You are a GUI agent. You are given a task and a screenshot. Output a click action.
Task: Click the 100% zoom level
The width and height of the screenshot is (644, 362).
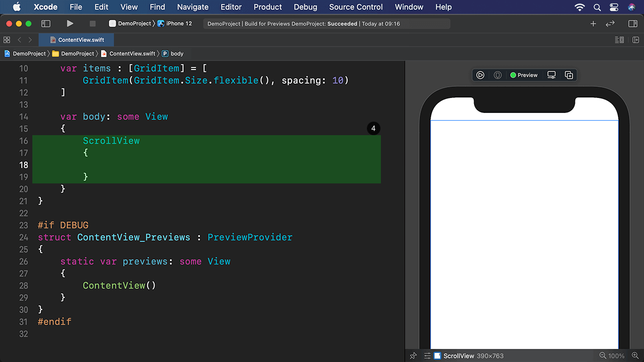click(x=616, y=356)
